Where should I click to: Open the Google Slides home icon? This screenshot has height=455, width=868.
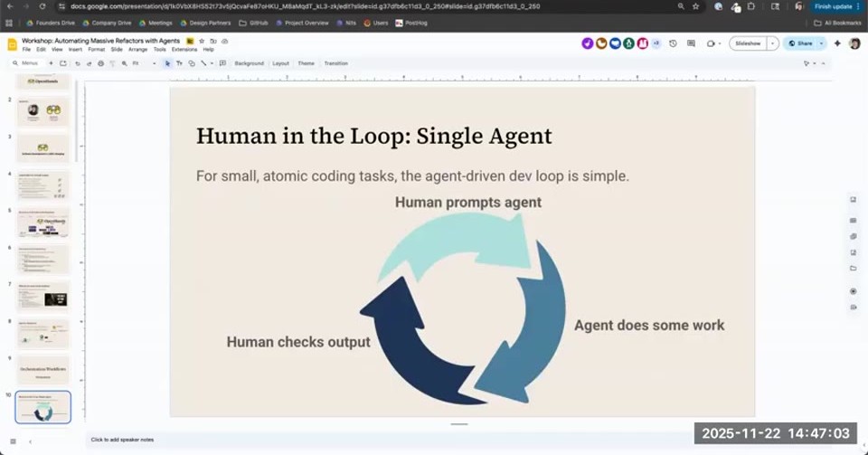pos(12,44)
